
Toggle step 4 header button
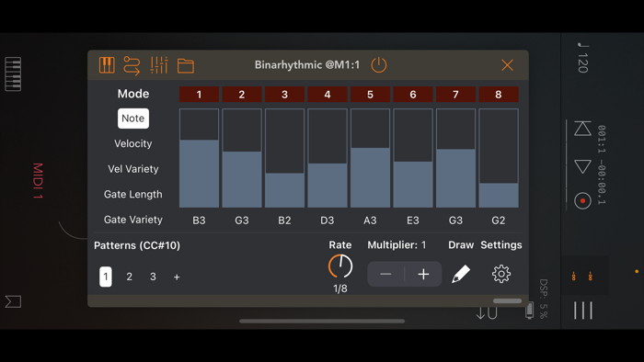[328, 95]
